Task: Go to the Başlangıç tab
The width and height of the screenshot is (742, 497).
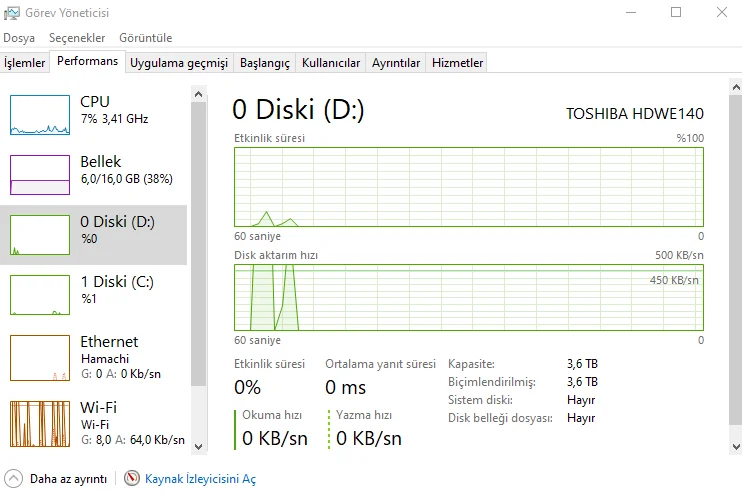Action: pos(265,63)
